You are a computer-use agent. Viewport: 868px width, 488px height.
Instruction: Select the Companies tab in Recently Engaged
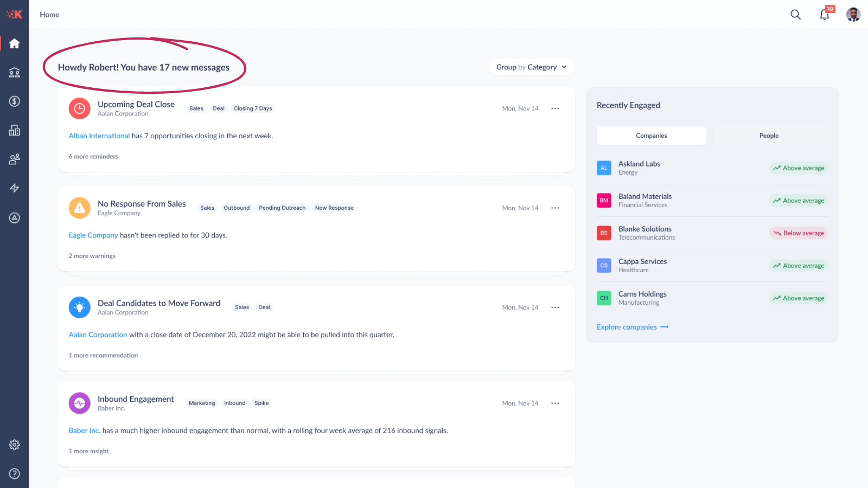(651, 136)
